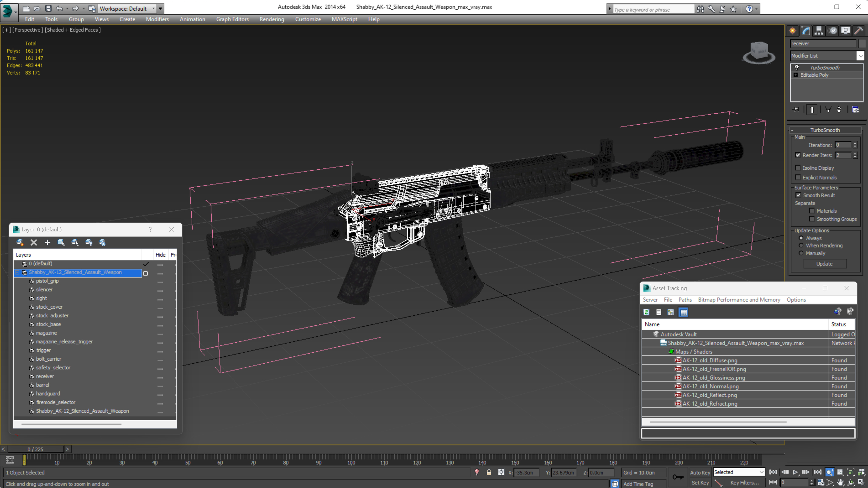868x488 pixels.
Task: Enable the Explicit Normals checkbox
Action: point(798,177)
